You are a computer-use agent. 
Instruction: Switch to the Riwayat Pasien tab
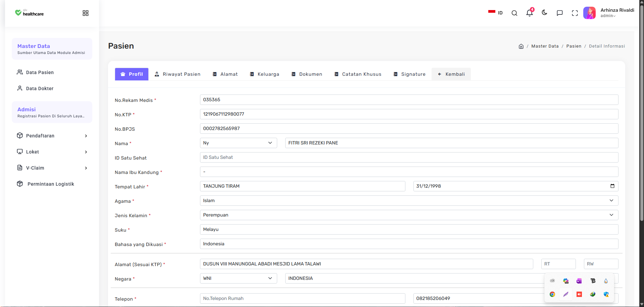(x=177, y=74)
